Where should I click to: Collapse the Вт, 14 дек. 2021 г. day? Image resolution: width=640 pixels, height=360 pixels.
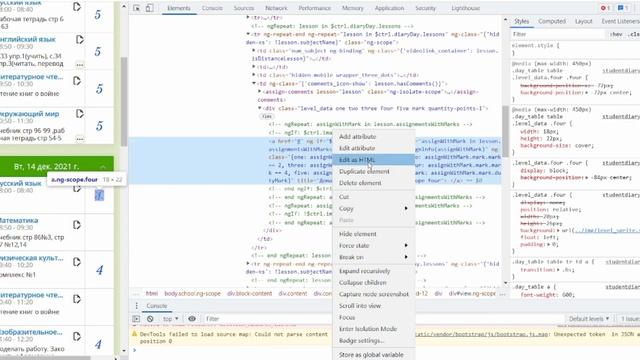(x=103, y=167)
